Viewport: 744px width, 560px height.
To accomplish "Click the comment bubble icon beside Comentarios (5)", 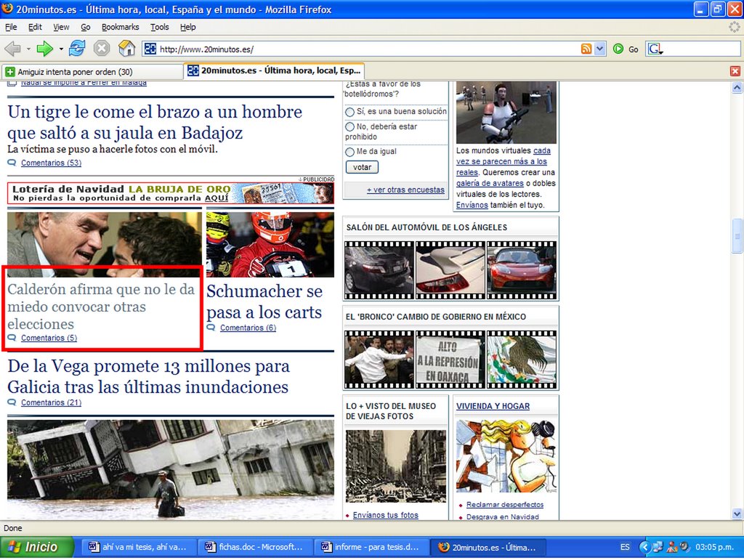I will click(x=12, y=338).
